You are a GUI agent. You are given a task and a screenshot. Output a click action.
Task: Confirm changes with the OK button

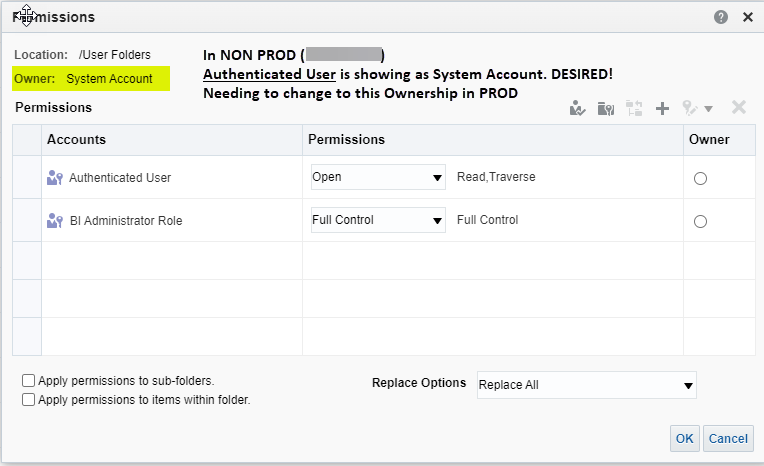pyautogui.click(x=685, y=438)
